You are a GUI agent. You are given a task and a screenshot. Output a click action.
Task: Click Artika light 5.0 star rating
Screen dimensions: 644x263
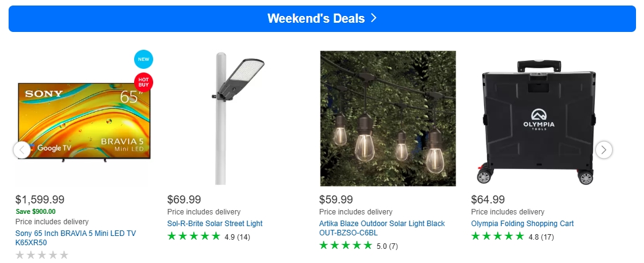[x=345, y=246]
